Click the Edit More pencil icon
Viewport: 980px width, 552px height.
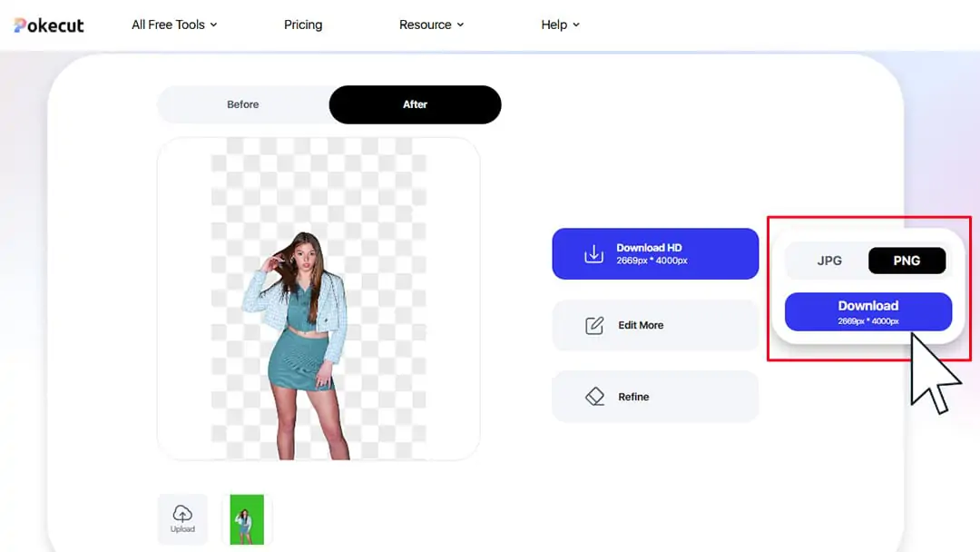click(594, 325)
